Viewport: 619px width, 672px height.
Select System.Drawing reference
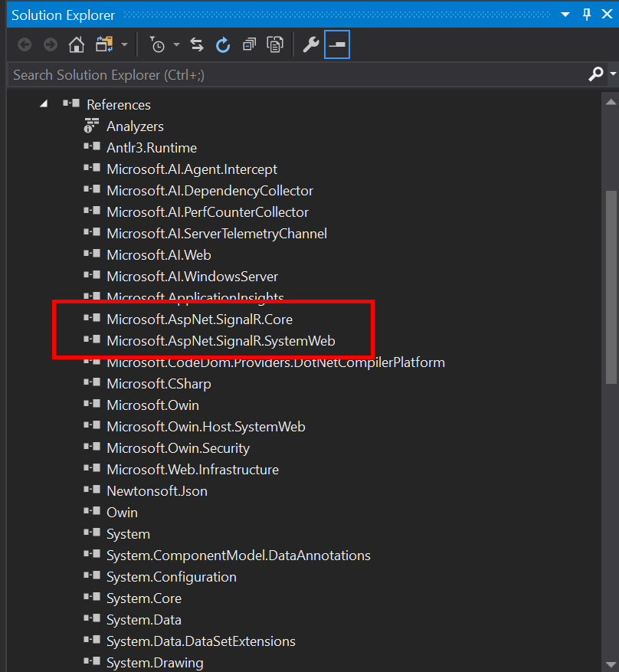click(155, 663)
